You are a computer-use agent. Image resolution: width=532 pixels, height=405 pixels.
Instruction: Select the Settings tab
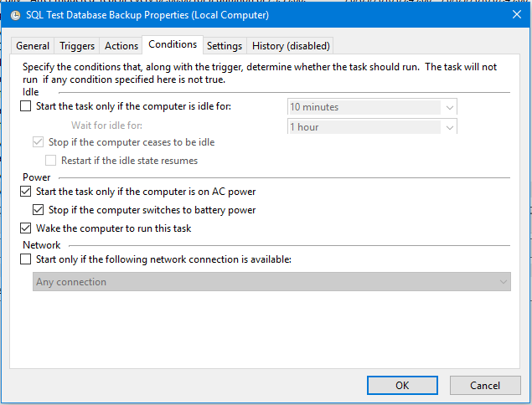tap(225, 46)
